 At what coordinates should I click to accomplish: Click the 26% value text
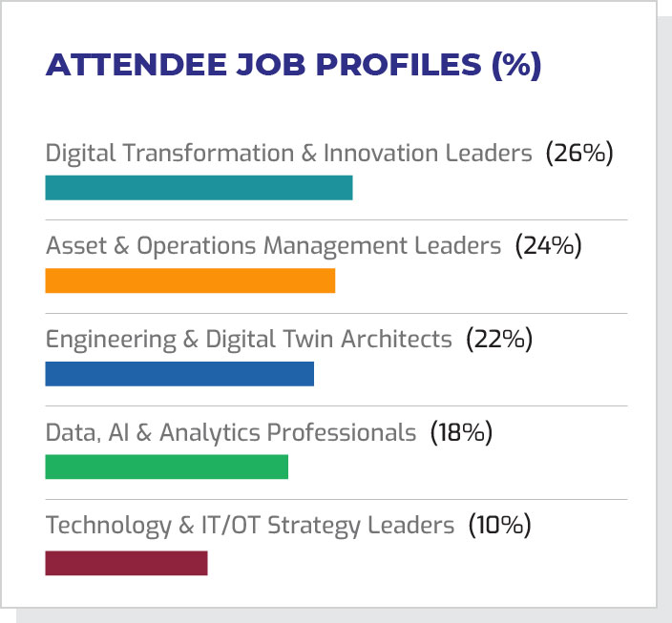(578, 154)
